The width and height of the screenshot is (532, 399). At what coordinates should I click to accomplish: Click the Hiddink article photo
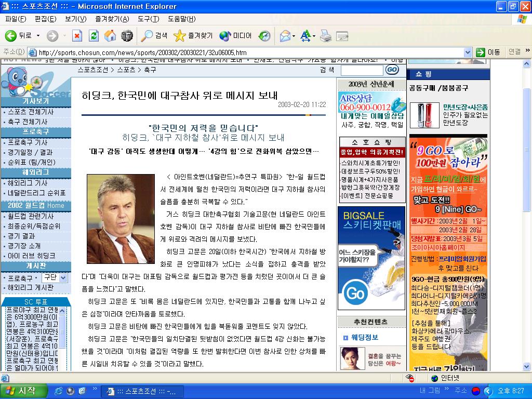(121, 219)
